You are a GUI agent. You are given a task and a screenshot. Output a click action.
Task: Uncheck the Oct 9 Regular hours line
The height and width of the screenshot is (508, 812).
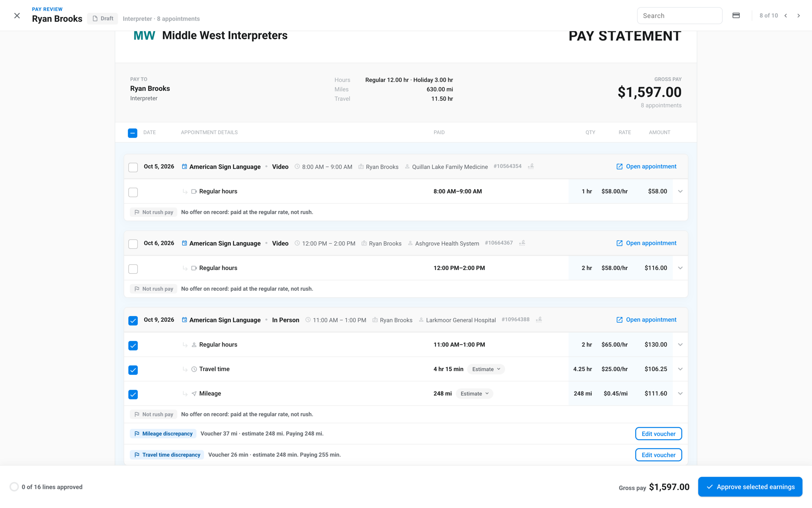coord(133,346)
